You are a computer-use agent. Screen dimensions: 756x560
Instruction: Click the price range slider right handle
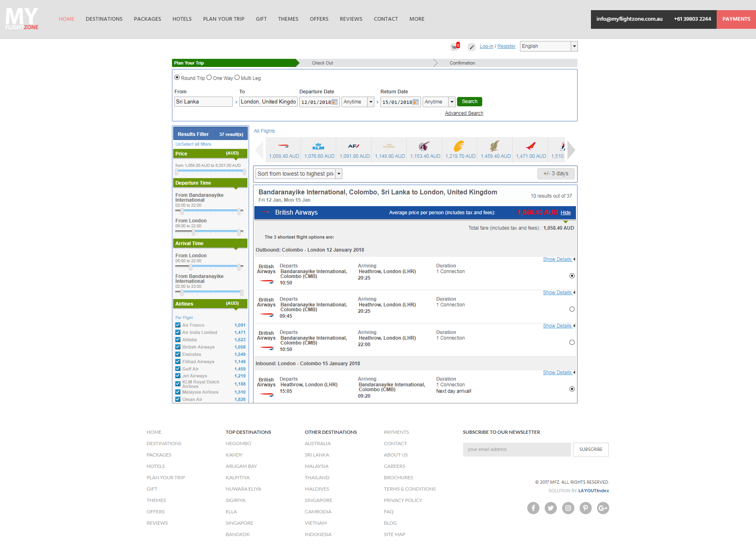pos(245,172)
